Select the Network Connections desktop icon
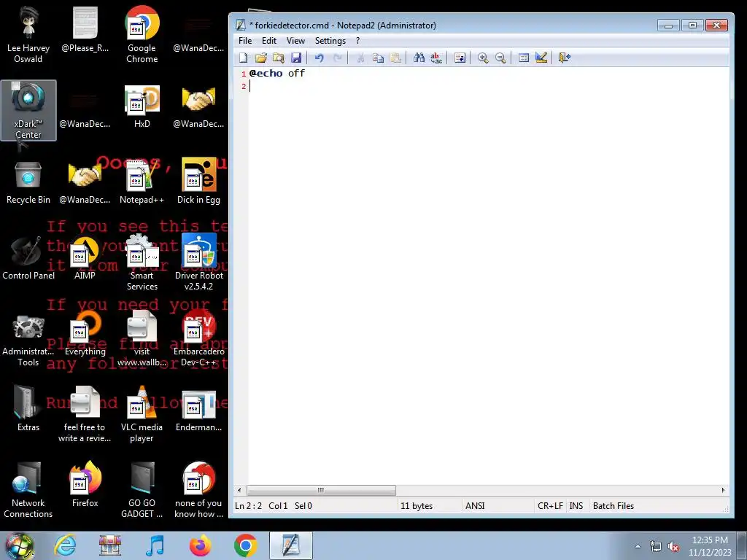Viewport: 747px width, 560px height. pyautogui.click(x=28, y=489)
